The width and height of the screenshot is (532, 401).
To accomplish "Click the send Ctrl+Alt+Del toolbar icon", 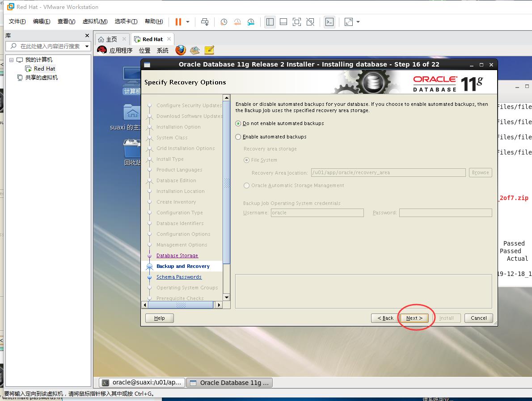I will point(205,22).
